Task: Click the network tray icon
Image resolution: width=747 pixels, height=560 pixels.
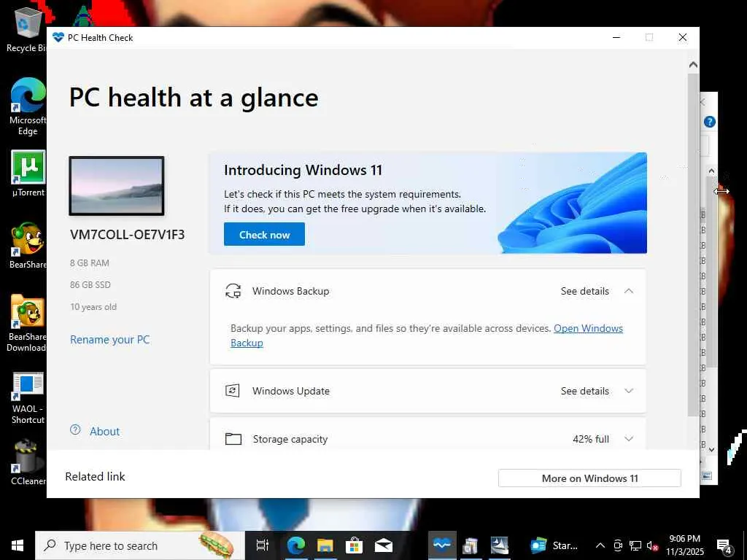Action: coord(635,545)
